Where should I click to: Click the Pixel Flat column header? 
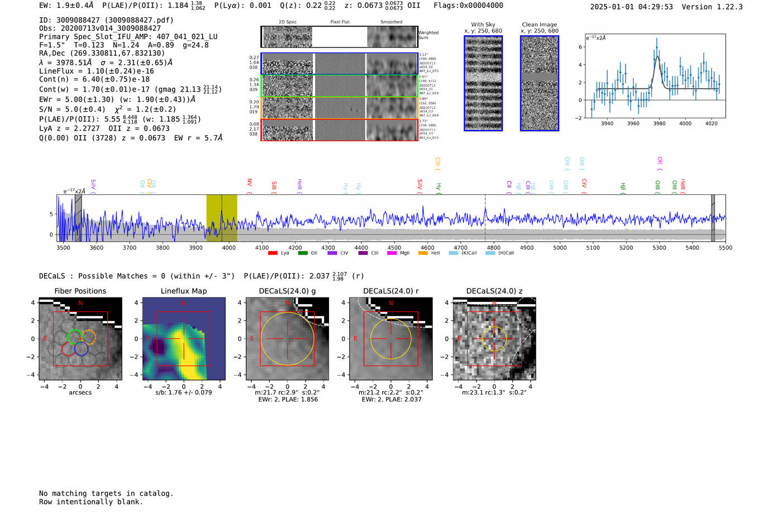(340, 22)
